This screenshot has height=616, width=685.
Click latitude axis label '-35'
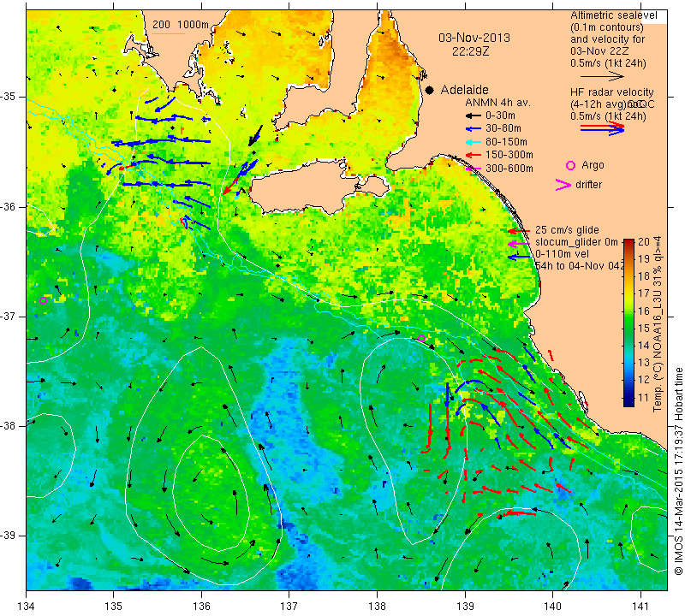9,97
